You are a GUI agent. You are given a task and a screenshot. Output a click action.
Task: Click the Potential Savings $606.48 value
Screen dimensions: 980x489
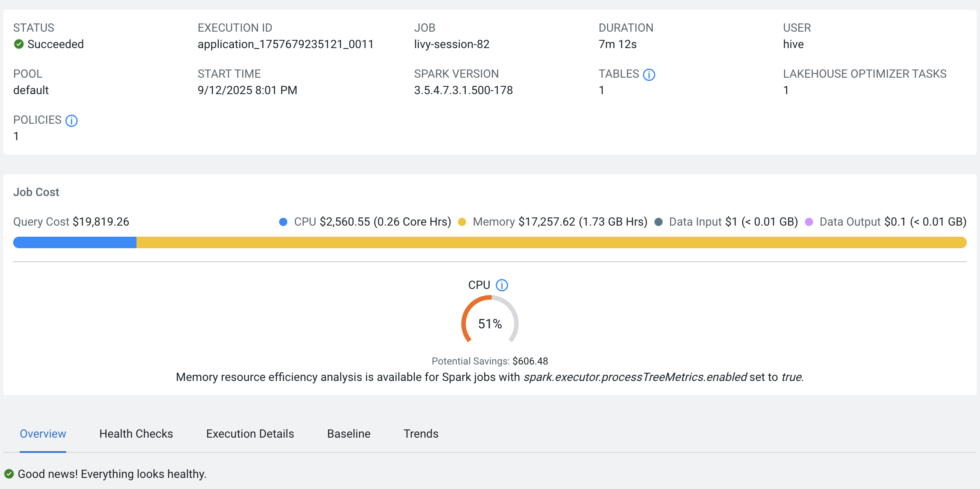[530, 361]
